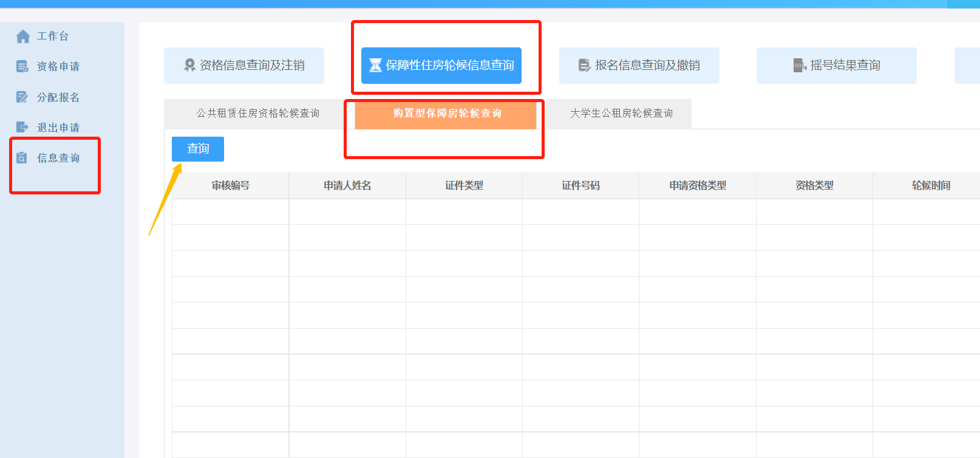Switch to the 公共租赁住房资格轮候查询 tab
Screen dimensions: 980x458
tap(258, 114)
